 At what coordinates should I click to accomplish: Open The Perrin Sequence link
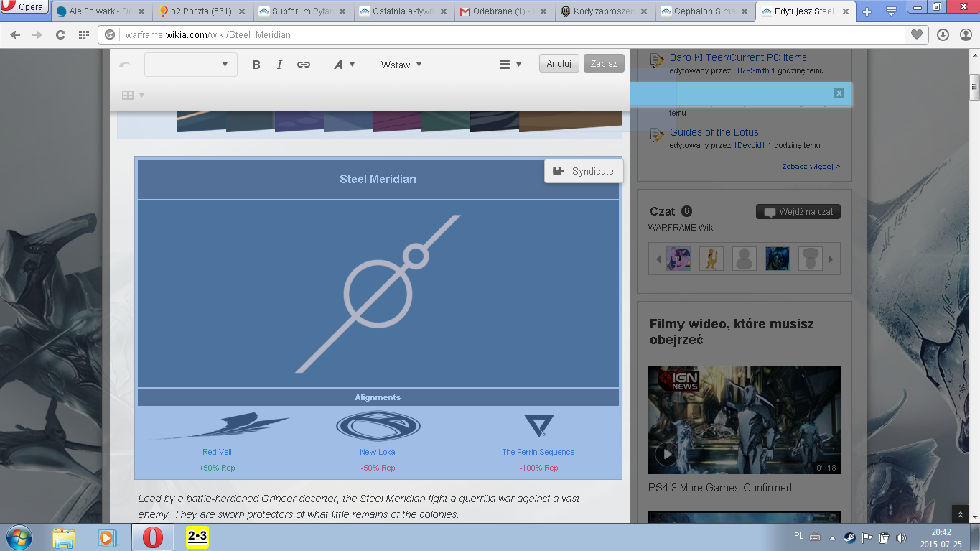(538, 452)
